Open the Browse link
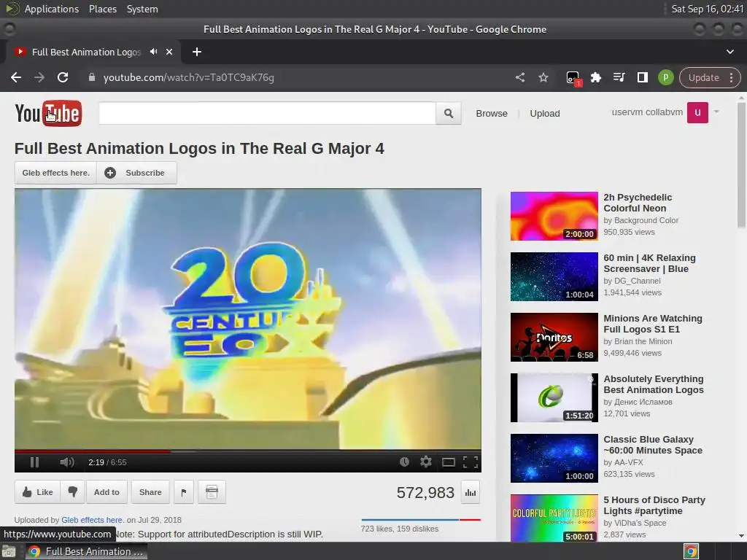 (492, 113)
